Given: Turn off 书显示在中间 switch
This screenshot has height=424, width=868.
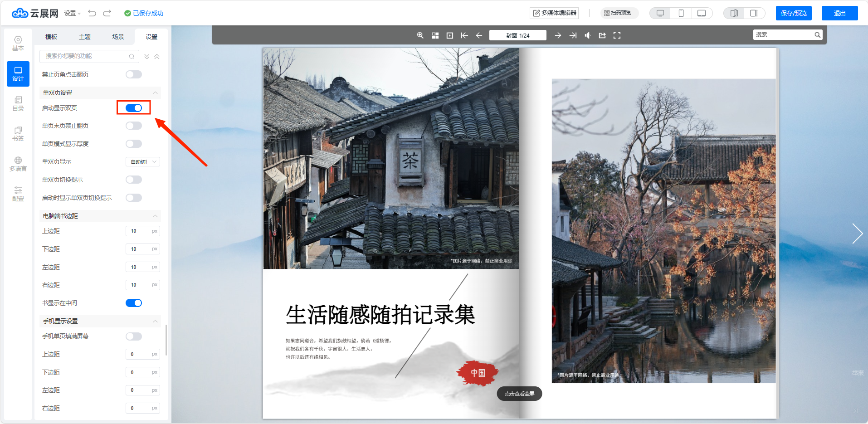Looking at the screenshot, I should 134,303.
